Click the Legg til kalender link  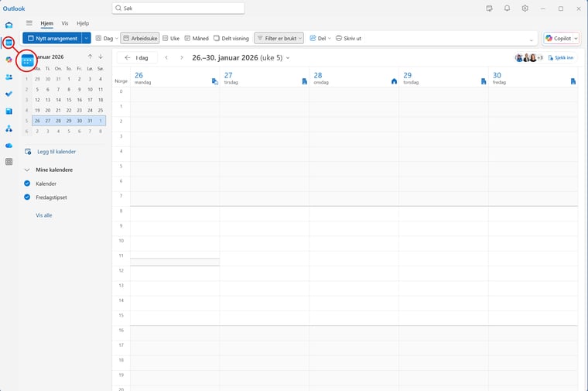point(56,152)
